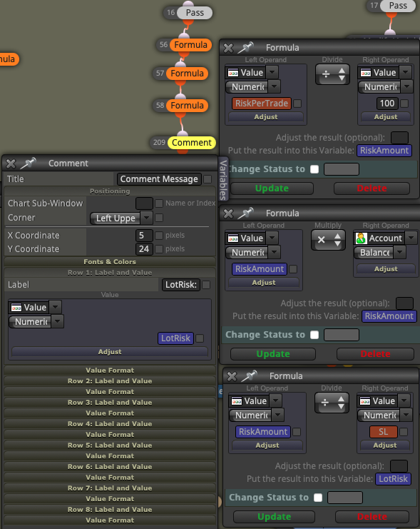
Task: Pin the Formula panel using Account Balance
Action: pos(246,213)
